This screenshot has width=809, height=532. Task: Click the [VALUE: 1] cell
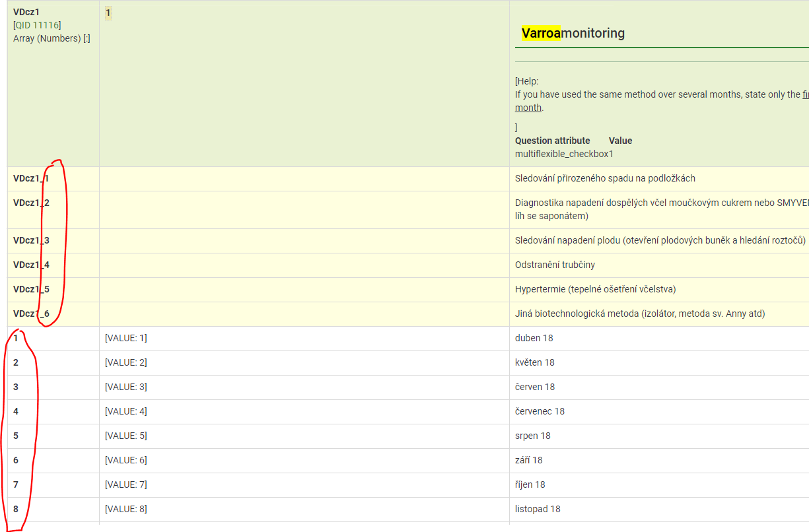click(125, 338)
